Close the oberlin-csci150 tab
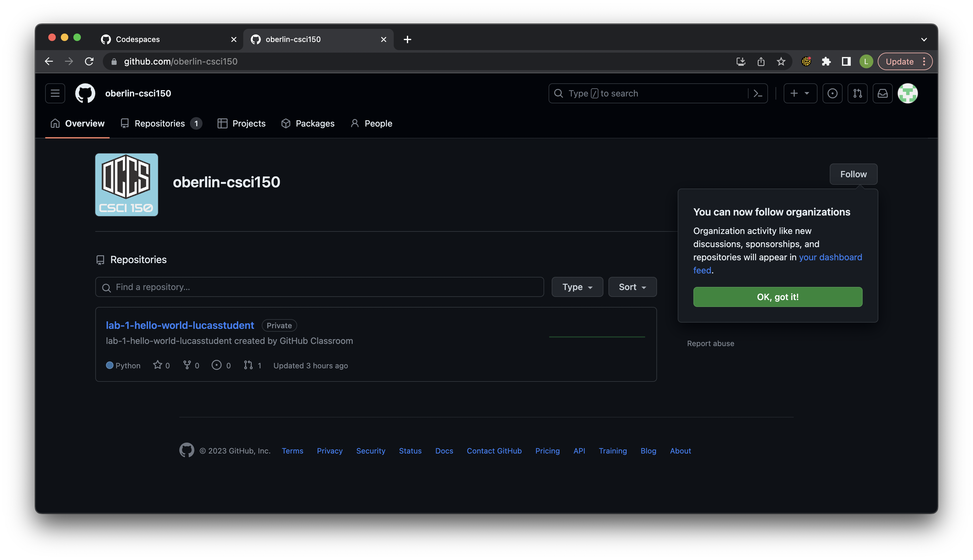The image size is (973, 560). [x=383, y=39]
